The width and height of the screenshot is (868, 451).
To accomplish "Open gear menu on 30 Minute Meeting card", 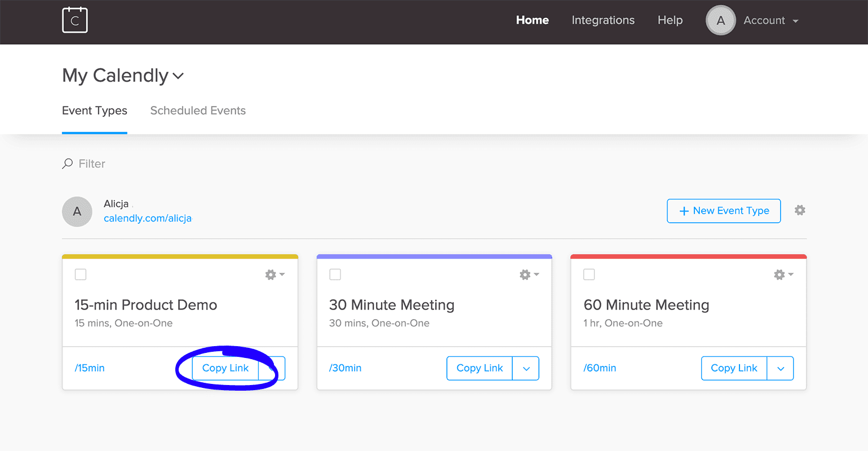I will tap(529, 275).
